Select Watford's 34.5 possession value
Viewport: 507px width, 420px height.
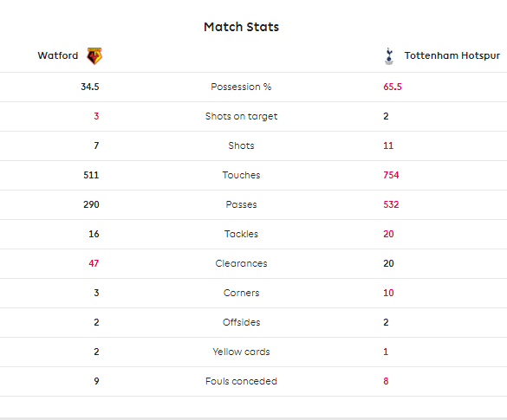click(90, 87)
